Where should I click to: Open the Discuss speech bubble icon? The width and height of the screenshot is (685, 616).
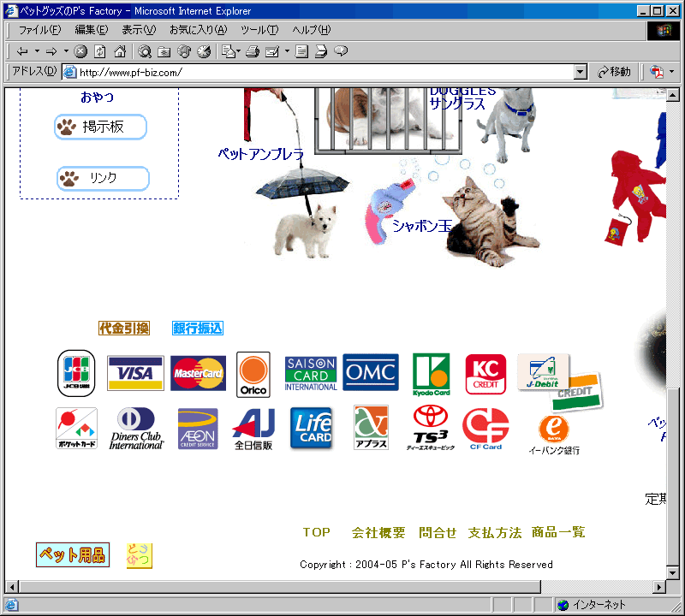[x=341, y=51]
